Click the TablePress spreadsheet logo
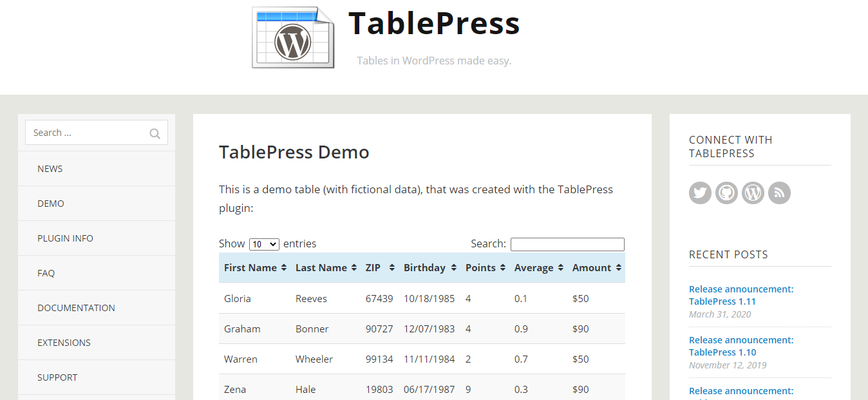The width and height of the screenshot is (868, 400). pyautogui.click(x=293, y=37)
